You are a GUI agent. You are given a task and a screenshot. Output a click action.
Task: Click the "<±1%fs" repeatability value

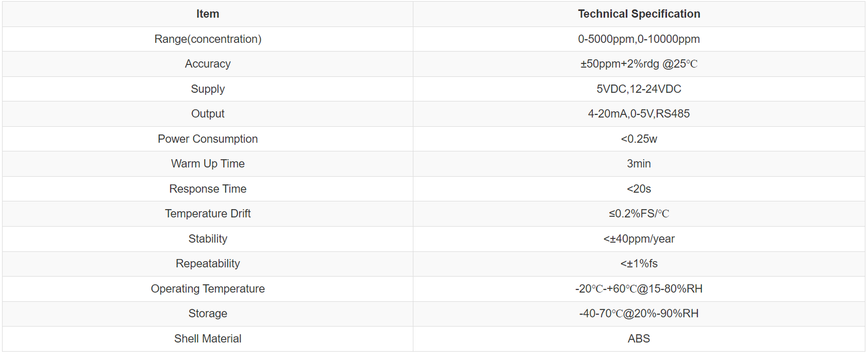(x=639, y=263)
